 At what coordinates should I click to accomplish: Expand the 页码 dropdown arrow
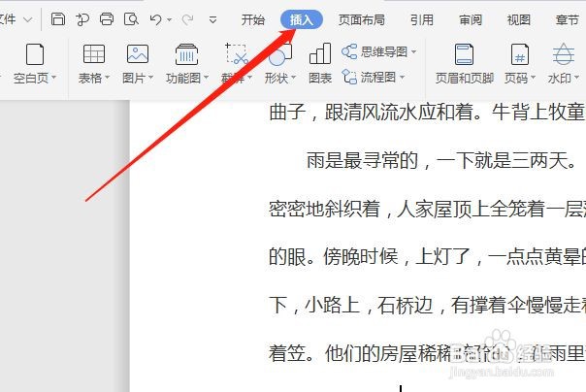[x=533, y=78]
